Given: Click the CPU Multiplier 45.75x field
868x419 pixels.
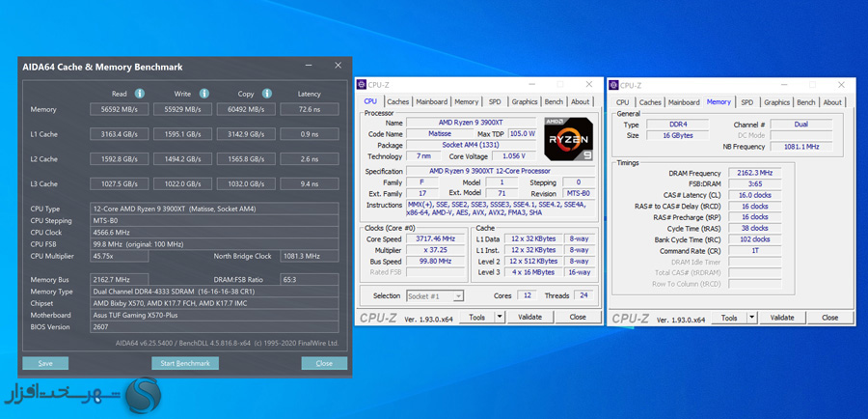Looking at the screenshot, I should click(x=119, y=256).
